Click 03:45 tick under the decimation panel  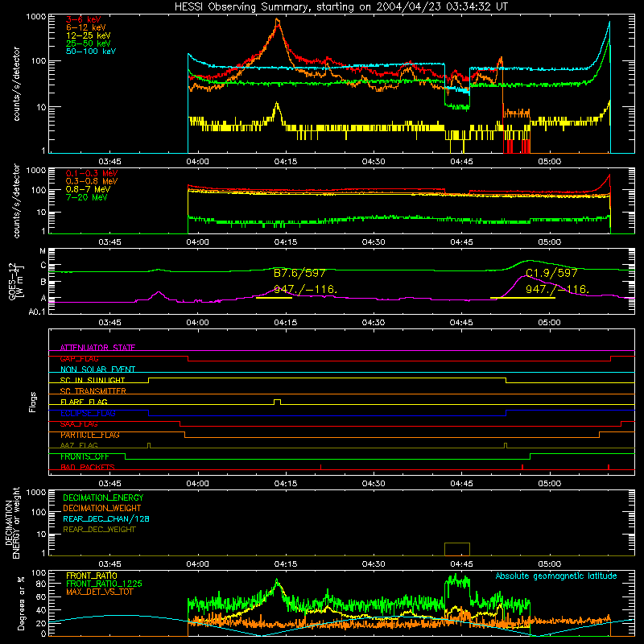tap(109, 564)
